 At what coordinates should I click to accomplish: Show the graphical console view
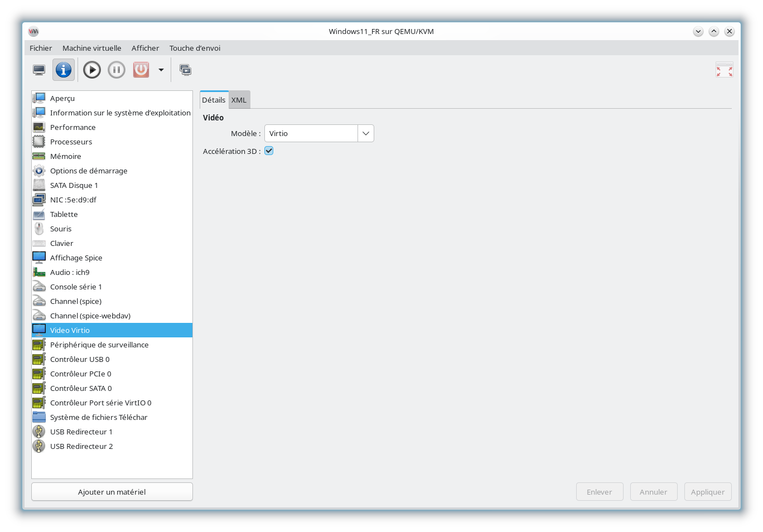(39, 70)
